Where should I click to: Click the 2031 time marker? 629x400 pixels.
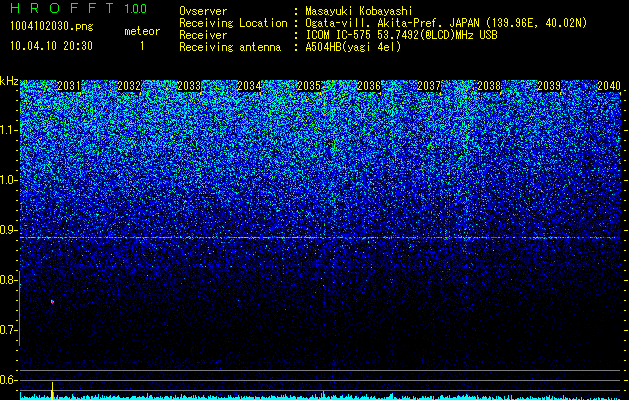(x=69, y=86)
